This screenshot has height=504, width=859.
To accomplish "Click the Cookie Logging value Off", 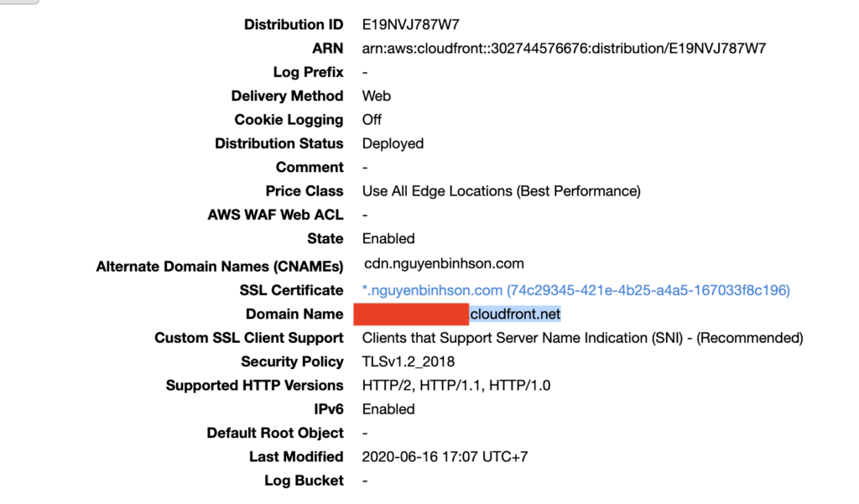I will click(x=372, y=120).
